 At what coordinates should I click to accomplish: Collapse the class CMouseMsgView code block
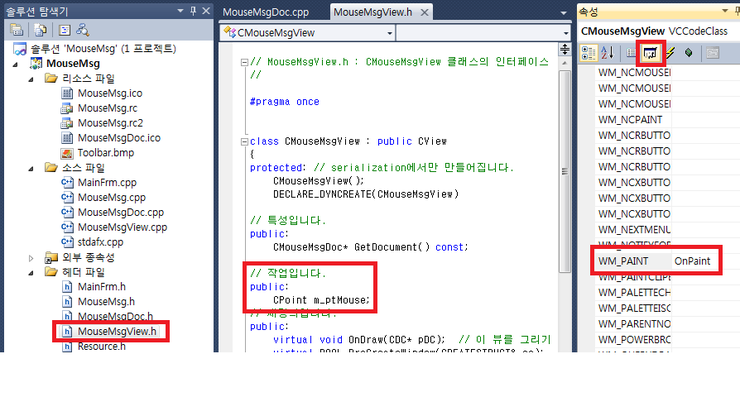click(244, 141)
